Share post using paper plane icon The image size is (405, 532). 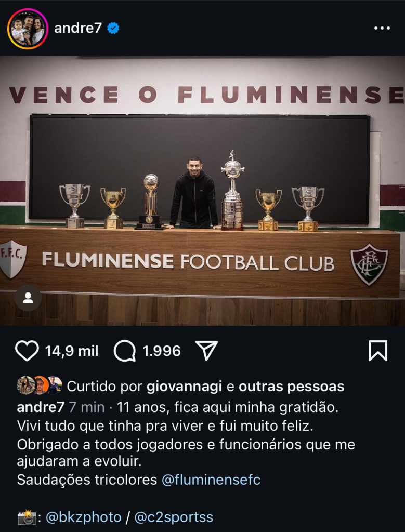click(x=206, y=351)
